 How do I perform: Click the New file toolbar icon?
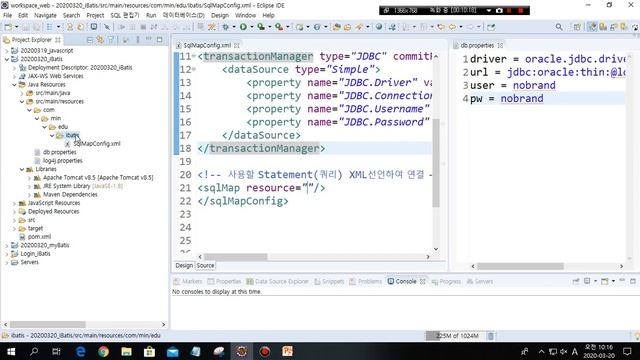(x=8, y=27)
